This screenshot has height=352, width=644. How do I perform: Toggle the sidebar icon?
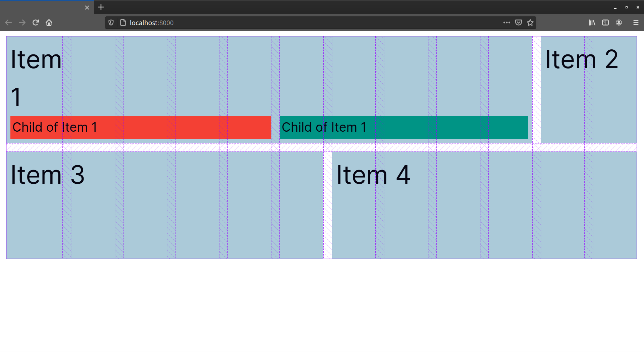point(605,23)
